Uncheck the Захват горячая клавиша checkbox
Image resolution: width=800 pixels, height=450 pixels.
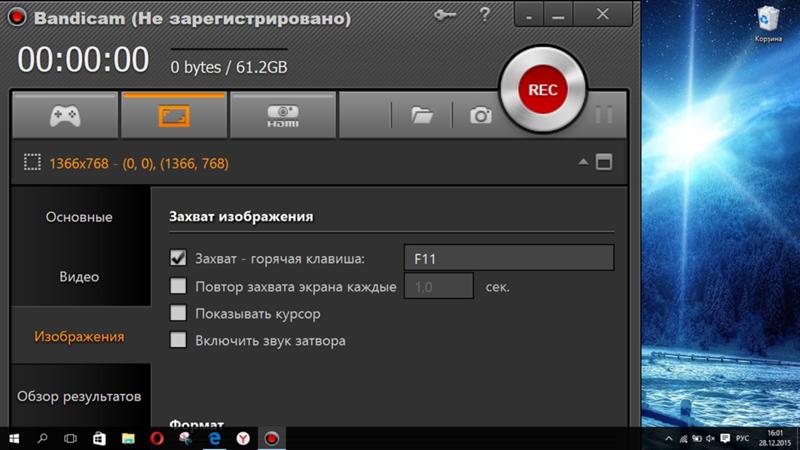point(178,258)
